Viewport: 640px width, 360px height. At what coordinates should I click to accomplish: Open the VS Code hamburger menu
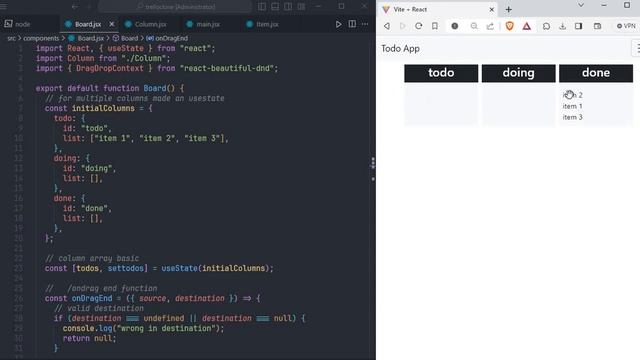pos(4,7)
